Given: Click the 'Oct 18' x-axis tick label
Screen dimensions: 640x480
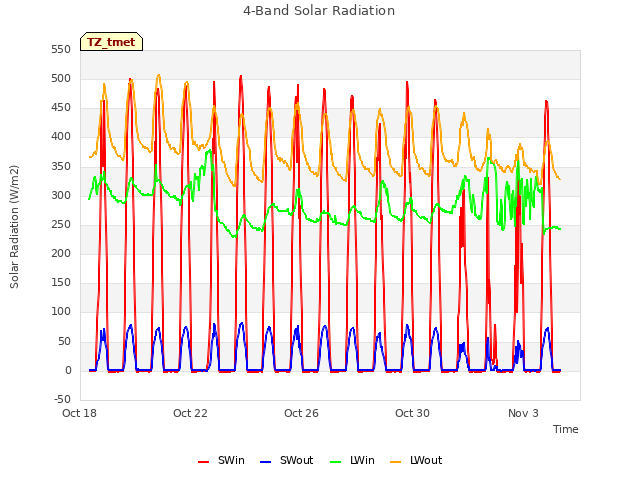Looking at the screenshot, I should click(79, 413).
